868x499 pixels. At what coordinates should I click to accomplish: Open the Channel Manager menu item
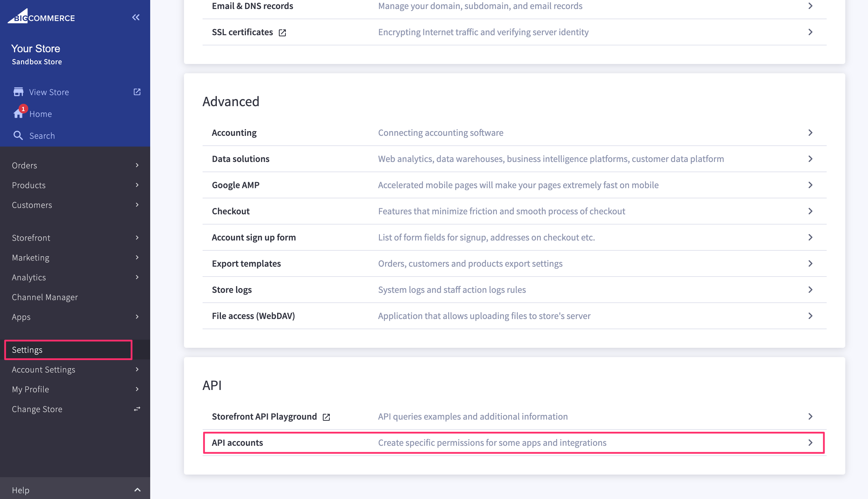pyautogui.click(x=45, y=297)
